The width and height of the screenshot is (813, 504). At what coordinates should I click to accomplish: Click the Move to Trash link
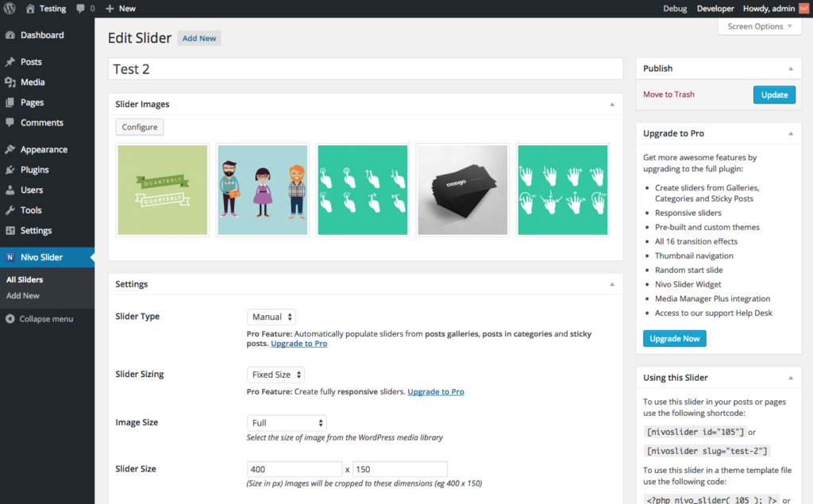(x=667, y=94)
